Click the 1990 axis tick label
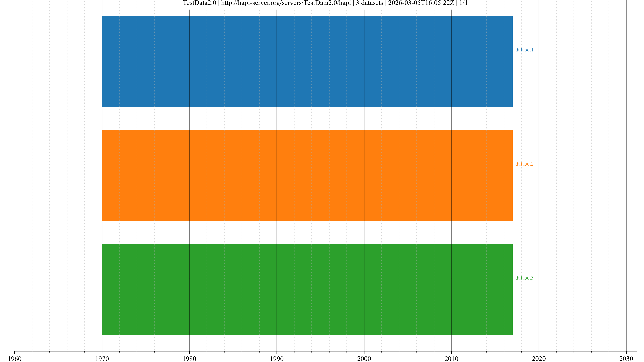The height and width of the screenshot is (362, 644). point(277,359)
